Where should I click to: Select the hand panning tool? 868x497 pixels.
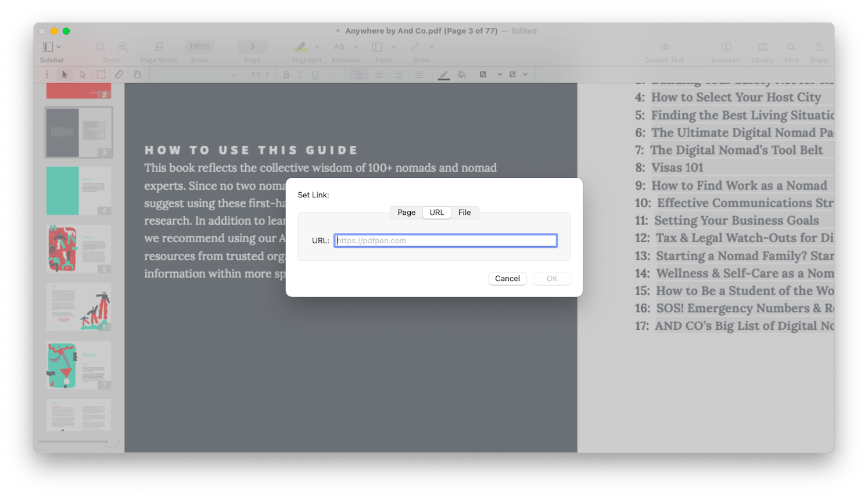click(x=137, y=74)
